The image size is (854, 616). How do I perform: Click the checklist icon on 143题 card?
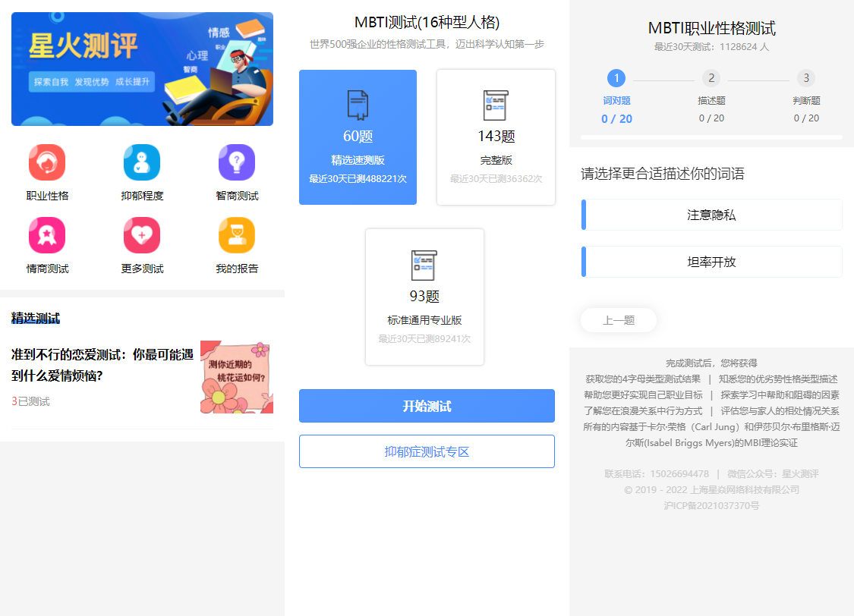[x=496, y=105]
